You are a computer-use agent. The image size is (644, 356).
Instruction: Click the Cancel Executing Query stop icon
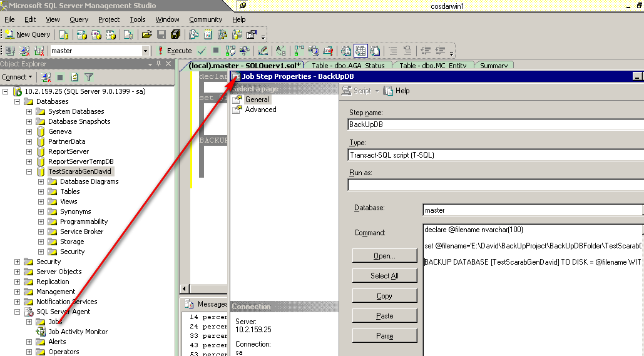coord(216,51)
